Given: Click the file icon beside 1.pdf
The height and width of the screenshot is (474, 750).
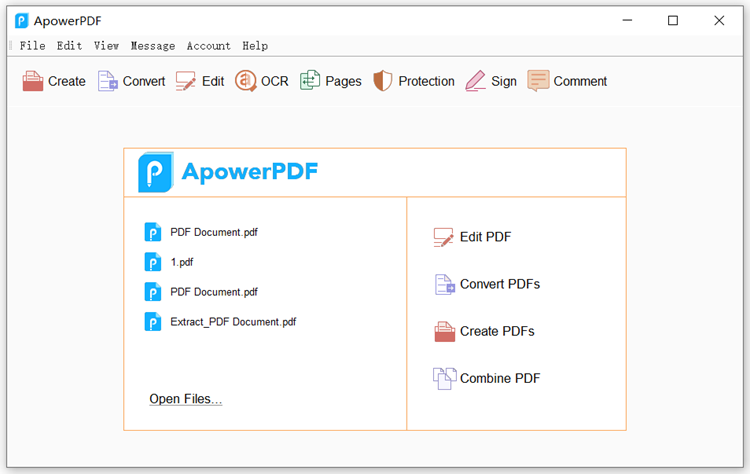Looking at the screenshot, I should (153, 262).
